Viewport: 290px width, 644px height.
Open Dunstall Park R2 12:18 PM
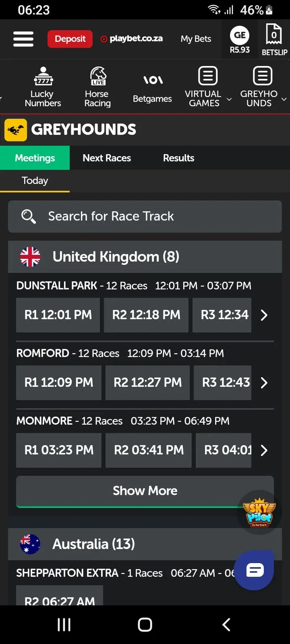click(146, 315)
